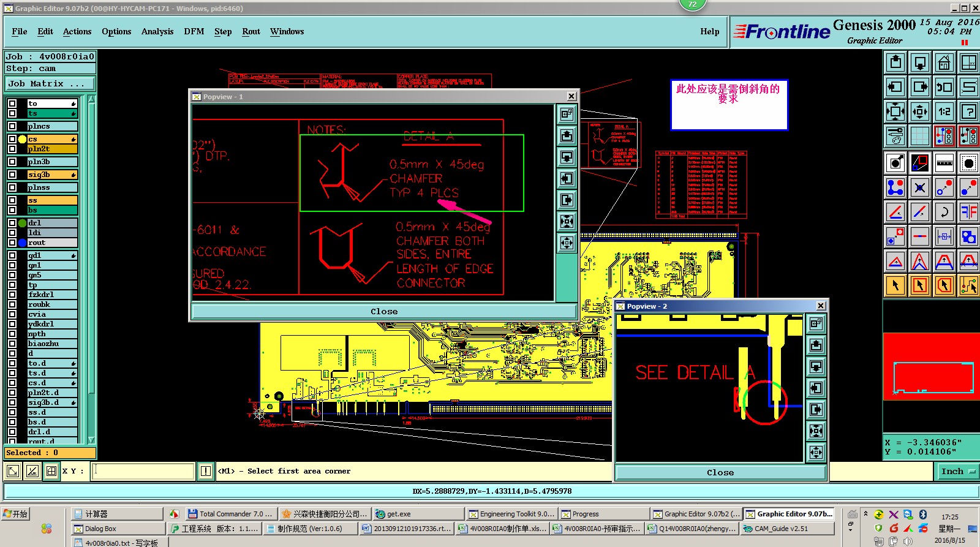
Task: Click bottom zoom icon in Popview - 2
Action: pos(816,452)
